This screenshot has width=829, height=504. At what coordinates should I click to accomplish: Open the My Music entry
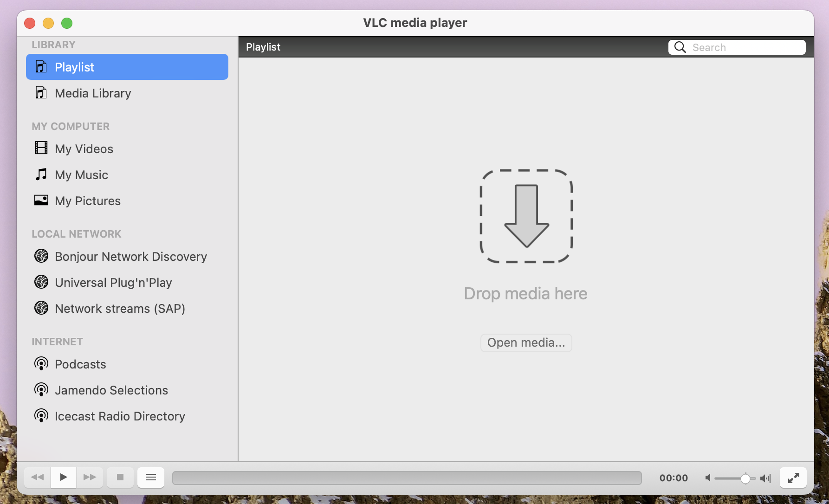pos(127,175)
